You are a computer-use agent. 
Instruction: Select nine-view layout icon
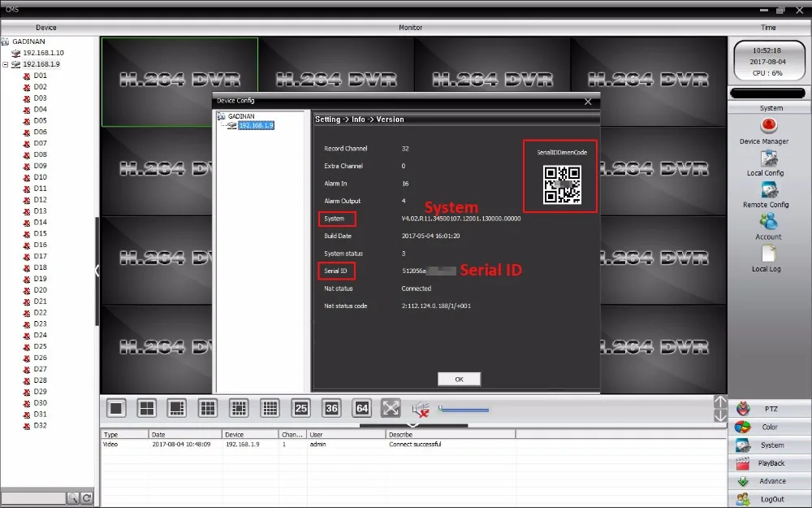tap(208, 409)
